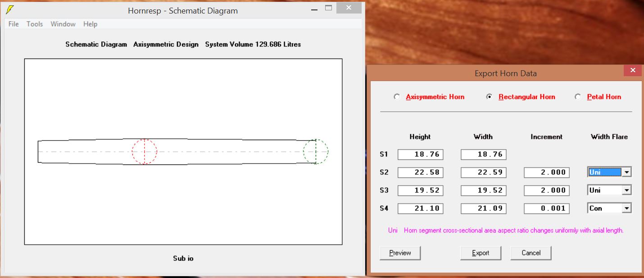Click the green dashed circle at horn mouth
Viewport: 644px width, 278px height.
pyautogui.click(x=316, y=151)
